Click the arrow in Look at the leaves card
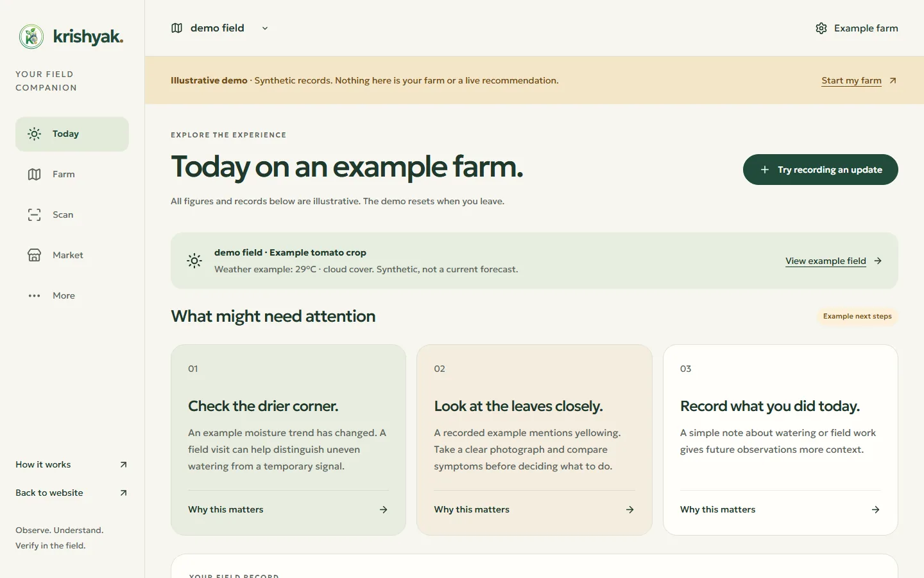924x578 pixels. (630, 509)
